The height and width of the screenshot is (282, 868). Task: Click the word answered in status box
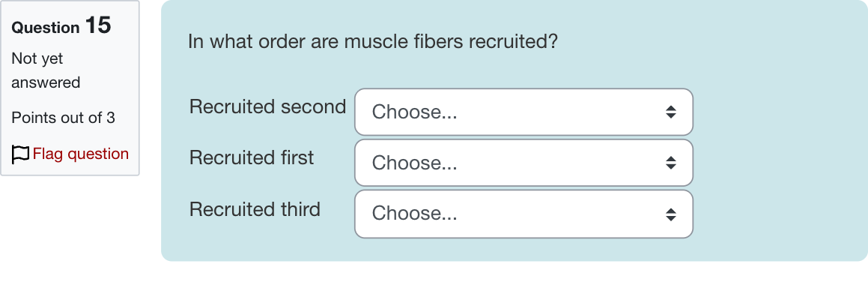[46, 82]
